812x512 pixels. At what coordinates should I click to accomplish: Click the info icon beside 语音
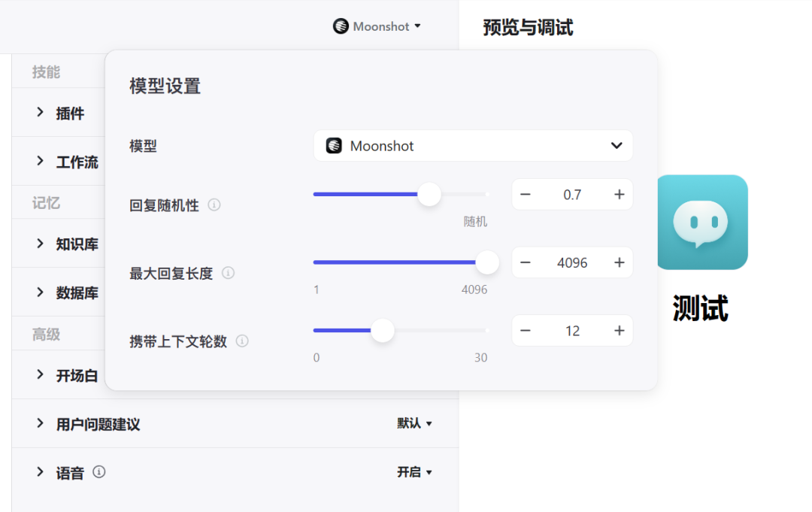(x=99, y=472)
